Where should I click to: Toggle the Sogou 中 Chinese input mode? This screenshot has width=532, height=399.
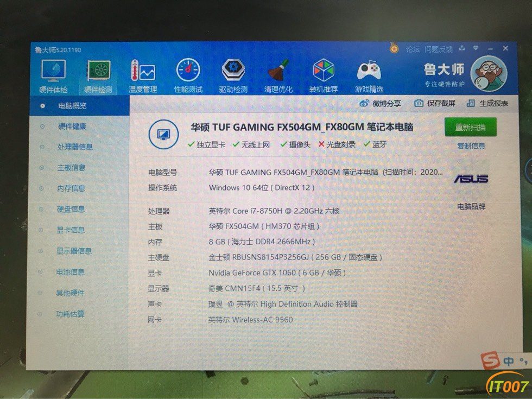click(x=508, y=362)
